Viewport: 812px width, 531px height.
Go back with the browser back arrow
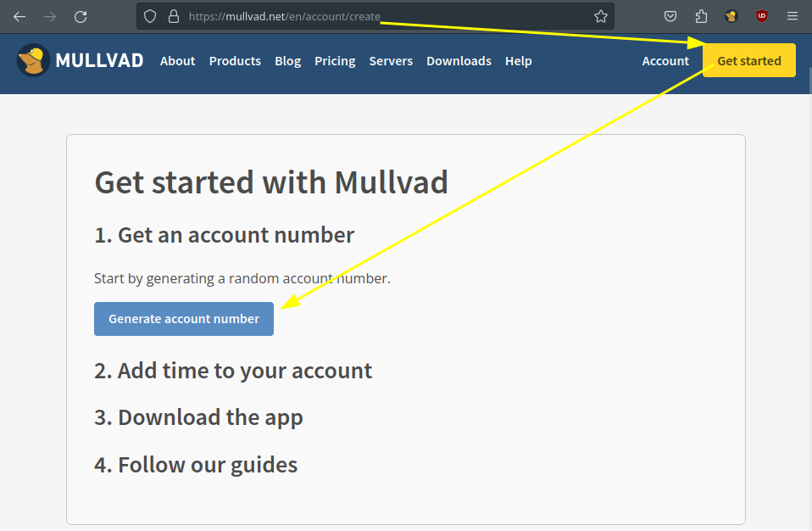[19, 17]
